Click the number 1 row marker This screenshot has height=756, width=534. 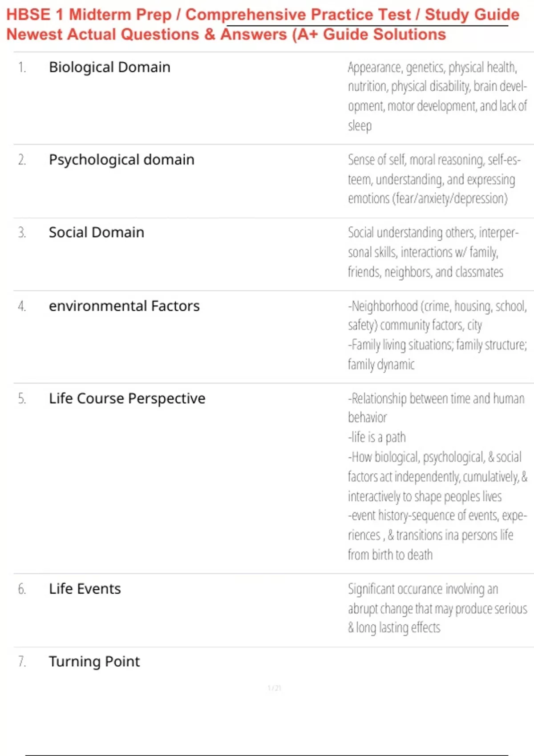[22, 67]
